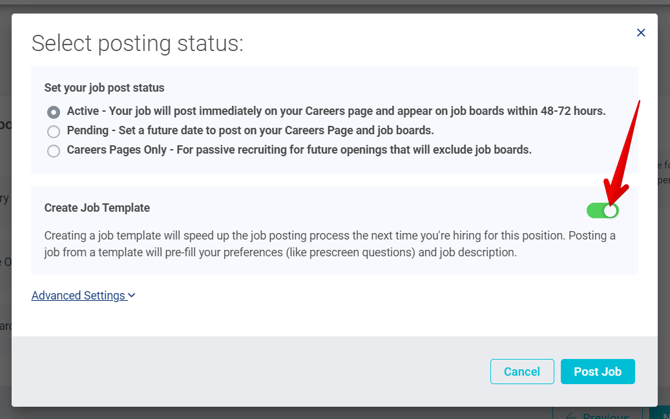This screenshot has height=419, width=670.
Task: Open the Advanced Settings link
Action: [x=78, y=296]
